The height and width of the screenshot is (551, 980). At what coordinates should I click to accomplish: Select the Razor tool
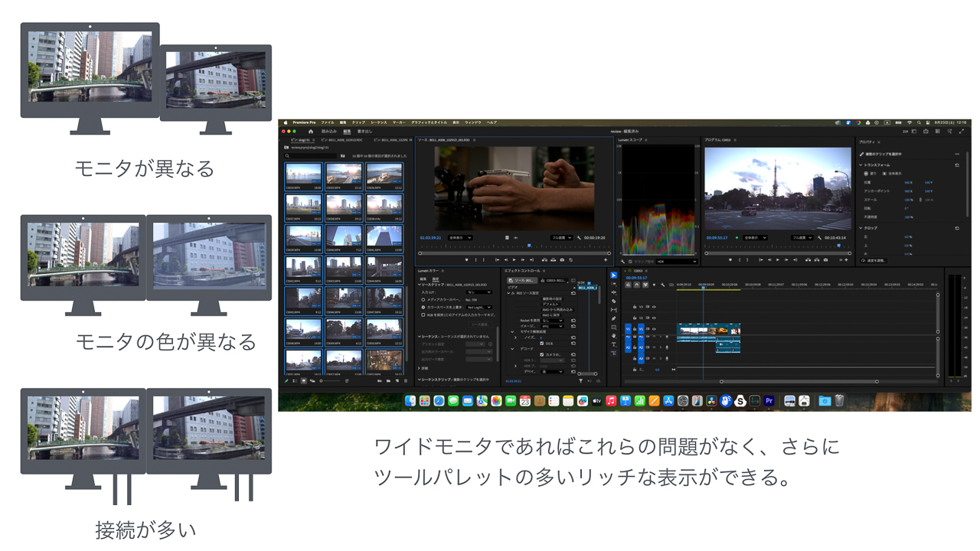613,301
